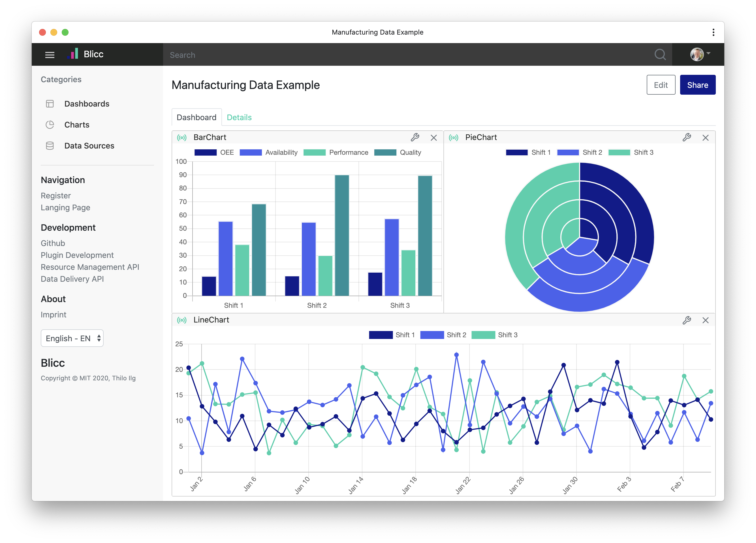Click the BarChart live signal icon
This screenshot has width=756, height=543.
coord(182,138)
